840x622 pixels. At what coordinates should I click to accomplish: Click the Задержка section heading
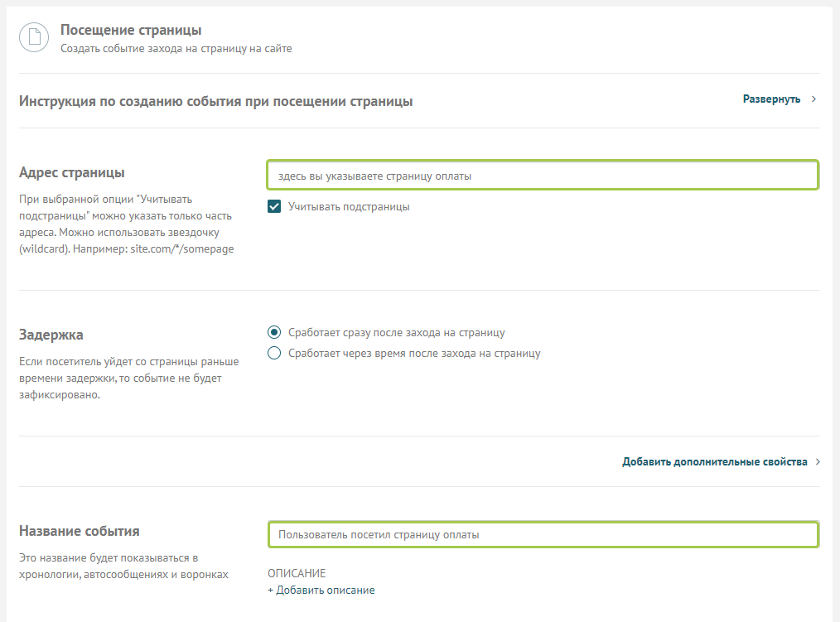pos(51,335)
